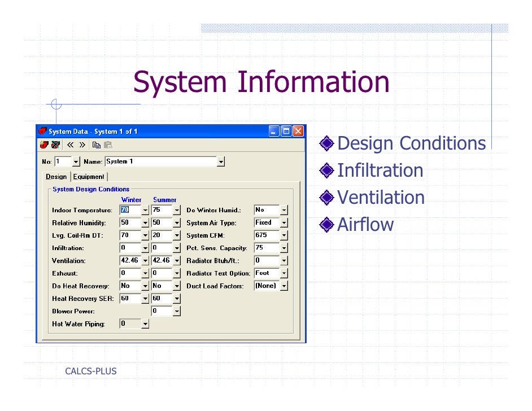Click the Hot Water Piping value field
Viewport: 532px width, 411px height.
[130, 324]
